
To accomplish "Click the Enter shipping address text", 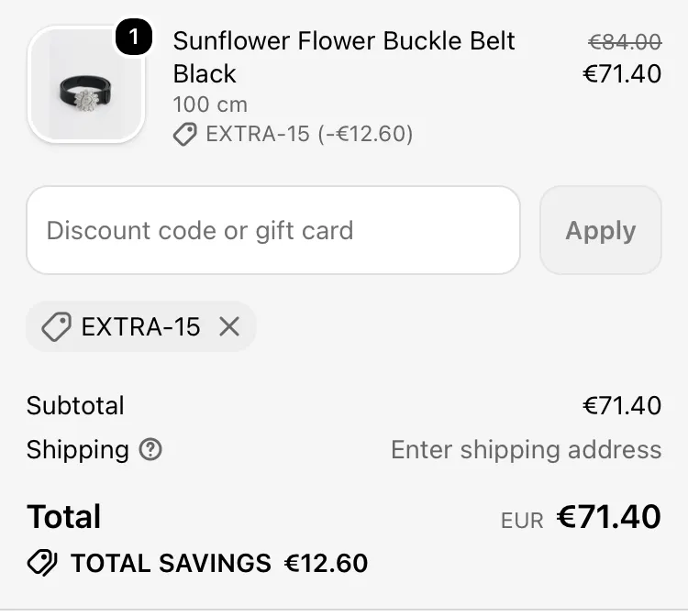I will (x=527, y=451).
